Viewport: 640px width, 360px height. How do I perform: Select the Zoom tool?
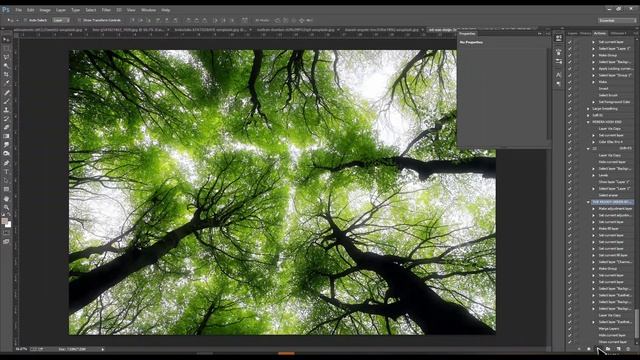(x=6, y=207)
